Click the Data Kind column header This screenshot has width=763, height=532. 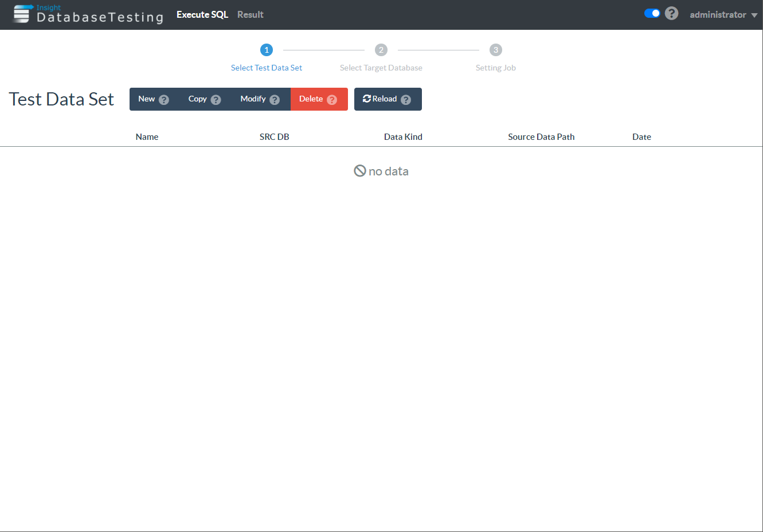pyautogui.click(x=403, y=136)
